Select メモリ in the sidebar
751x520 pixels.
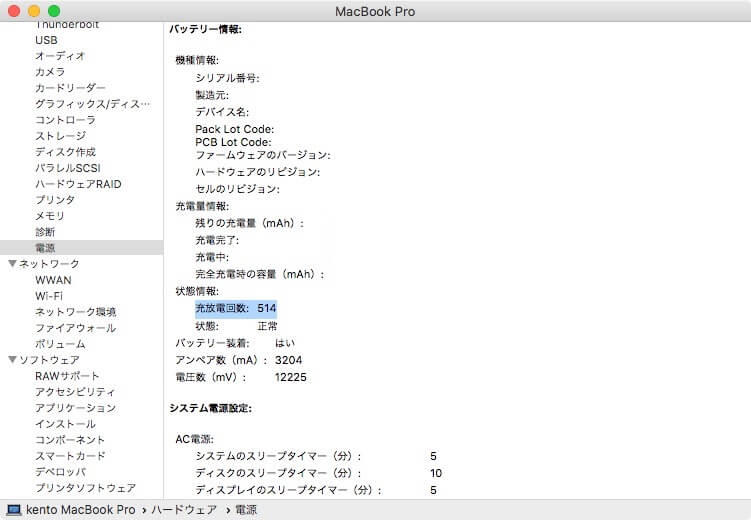pyautogui.click(x=50, y=216)
